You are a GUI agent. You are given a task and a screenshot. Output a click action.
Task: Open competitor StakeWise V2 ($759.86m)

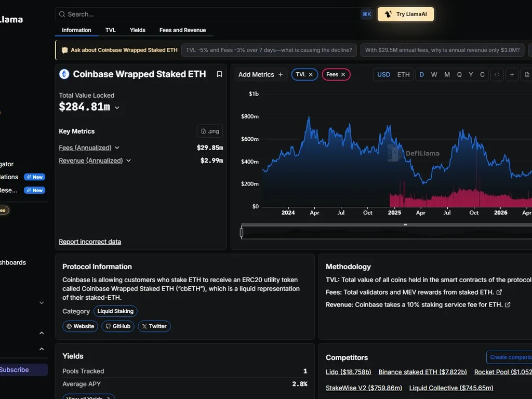pyautogui.click(x=364, y=388)
